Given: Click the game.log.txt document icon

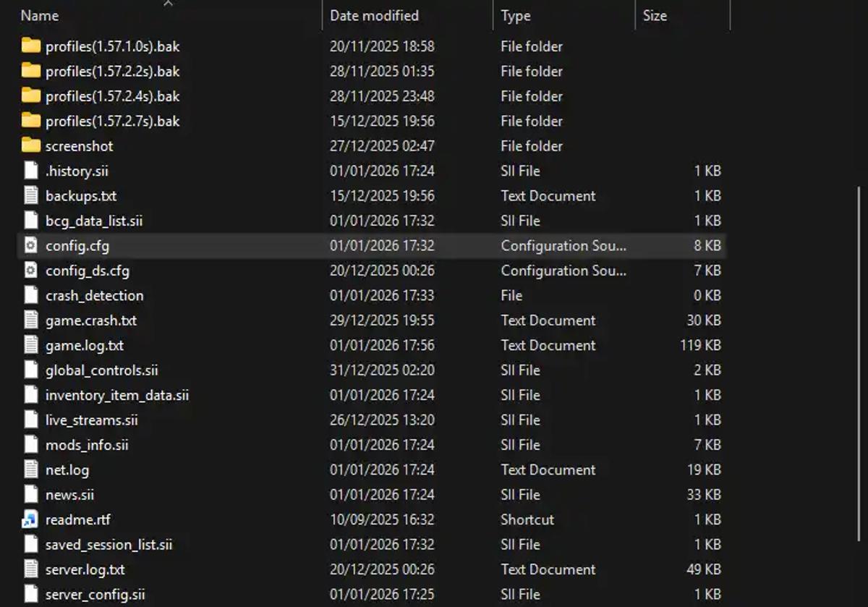Looking at the screenshot, I should coord(30,345).
